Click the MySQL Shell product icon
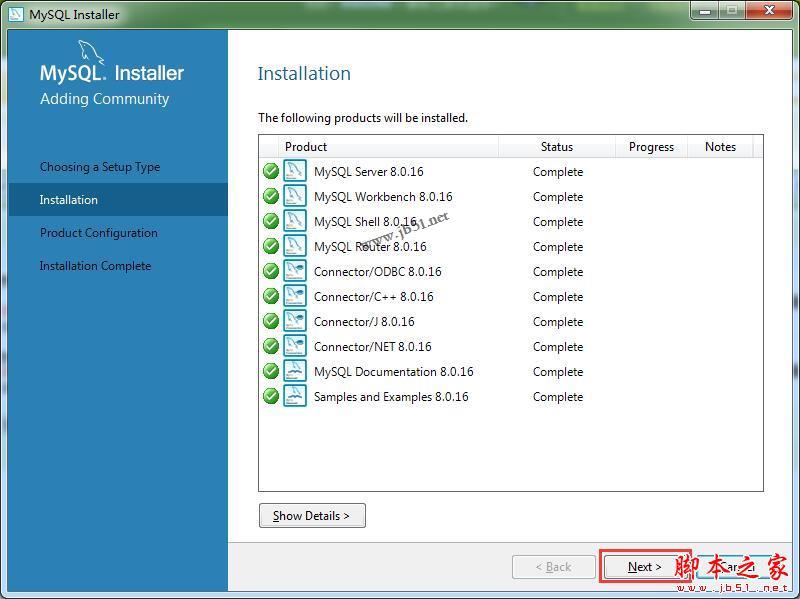Image resolution: width=800 pixels, height=599 pixels. pyautogui.click(x=294, y=221)
